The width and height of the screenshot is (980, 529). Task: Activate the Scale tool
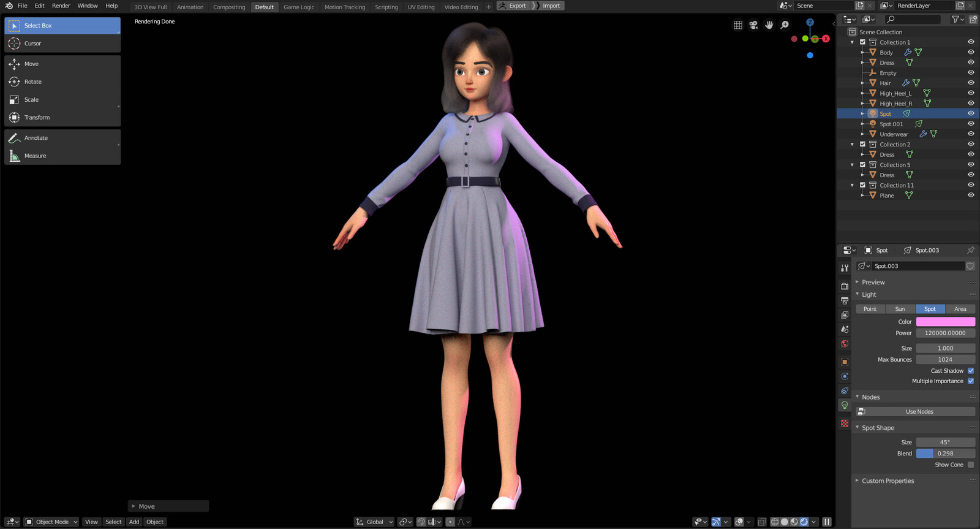[62, 99]
